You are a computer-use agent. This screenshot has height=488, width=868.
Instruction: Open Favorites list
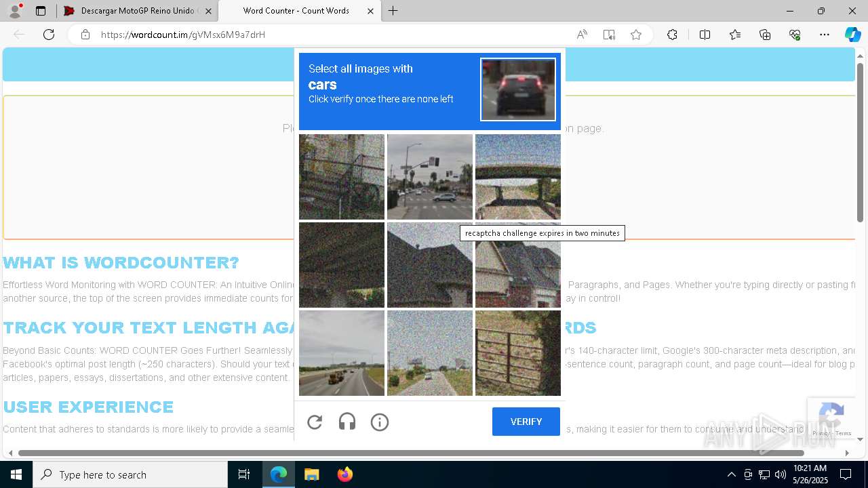pyautogui.click(x=735, y=35)
